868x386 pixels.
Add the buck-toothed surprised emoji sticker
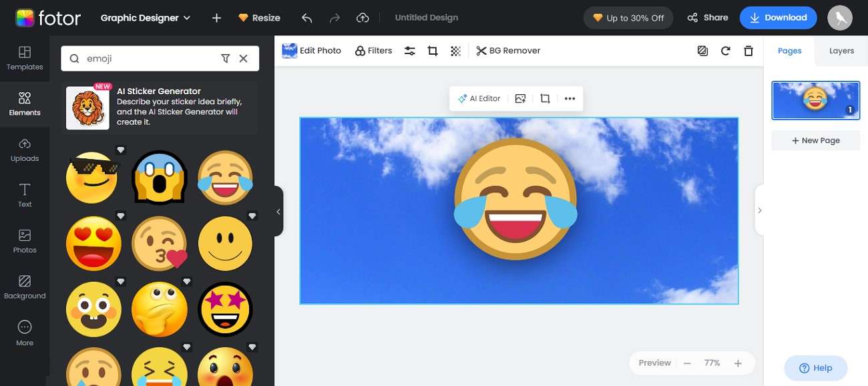click(x=93, y=309)
